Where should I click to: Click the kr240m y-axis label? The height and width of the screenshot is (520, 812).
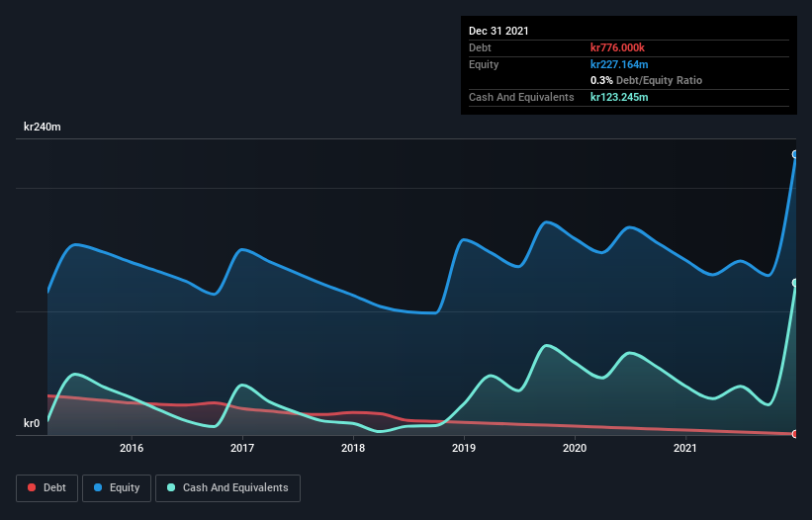pyautogui.click(x=43, y=127)
